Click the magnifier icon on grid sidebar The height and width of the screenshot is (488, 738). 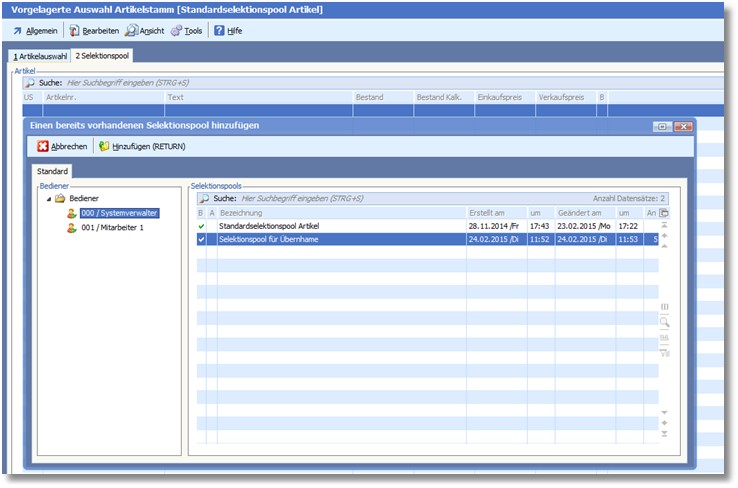point(664,322)
